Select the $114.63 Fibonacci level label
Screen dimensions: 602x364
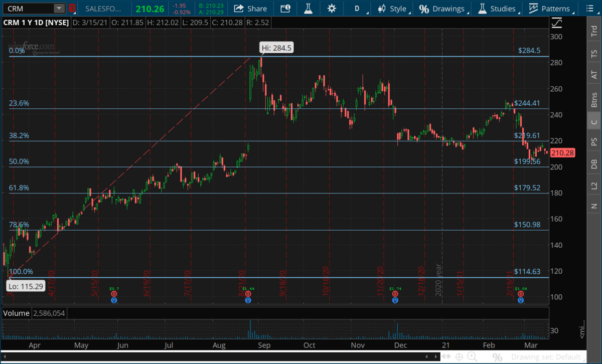click(x=527, y=272)
